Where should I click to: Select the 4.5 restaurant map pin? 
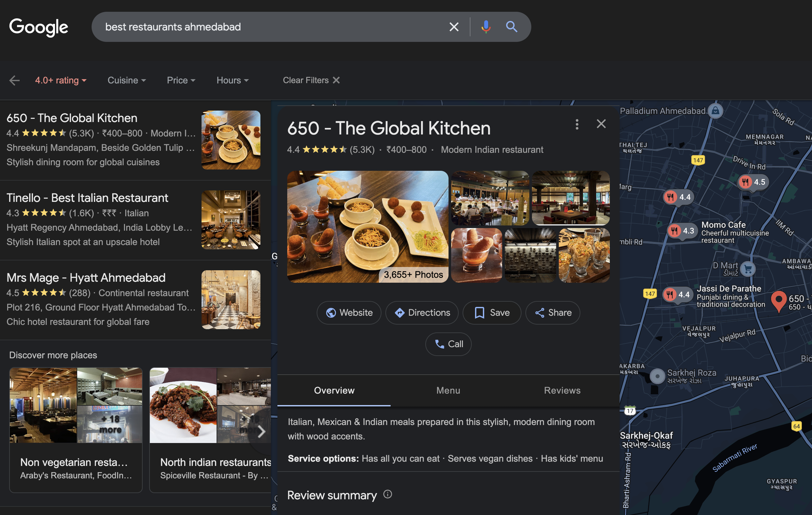click(x=752, y=182)
